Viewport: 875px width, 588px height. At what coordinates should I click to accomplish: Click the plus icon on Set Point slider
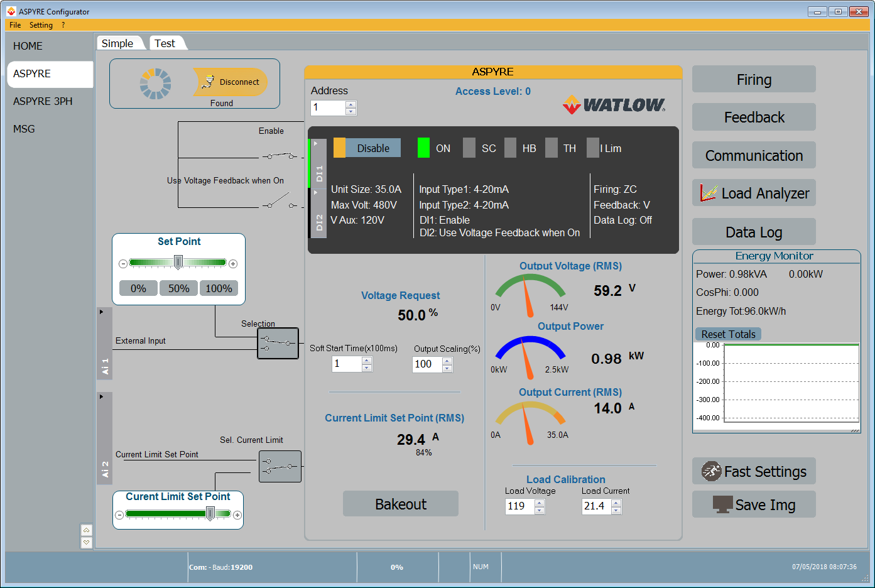tap(233, 264)
